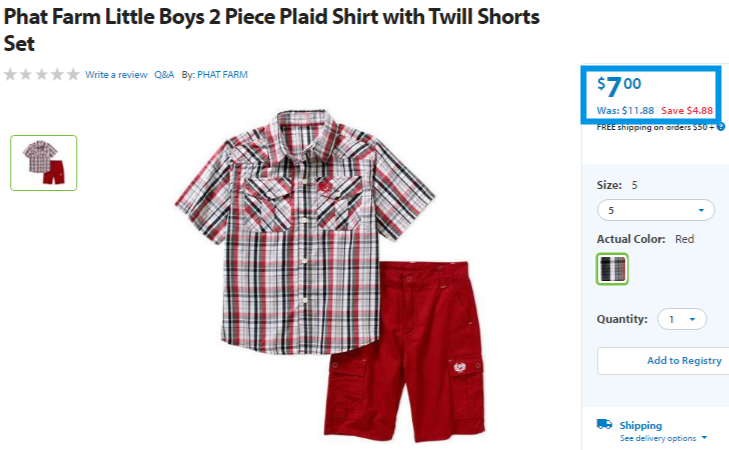Open the Q&A link

coord(164,75)
